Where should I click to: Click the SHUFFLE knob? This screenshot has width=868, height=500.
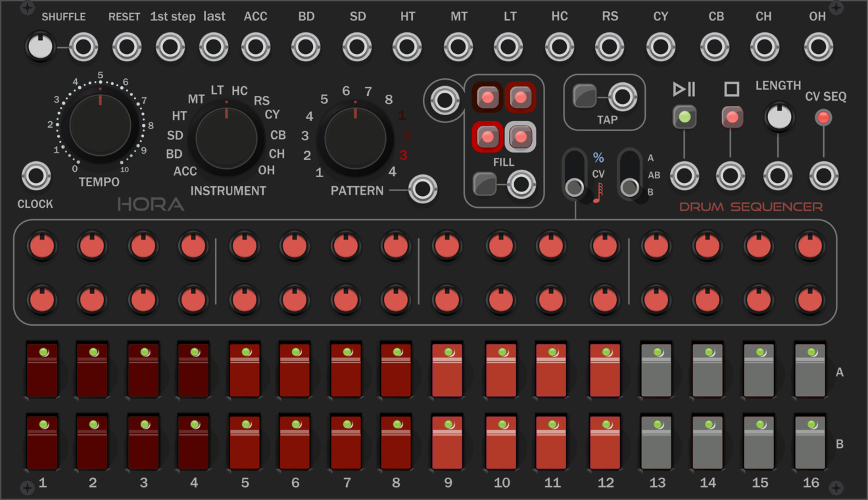39,47
